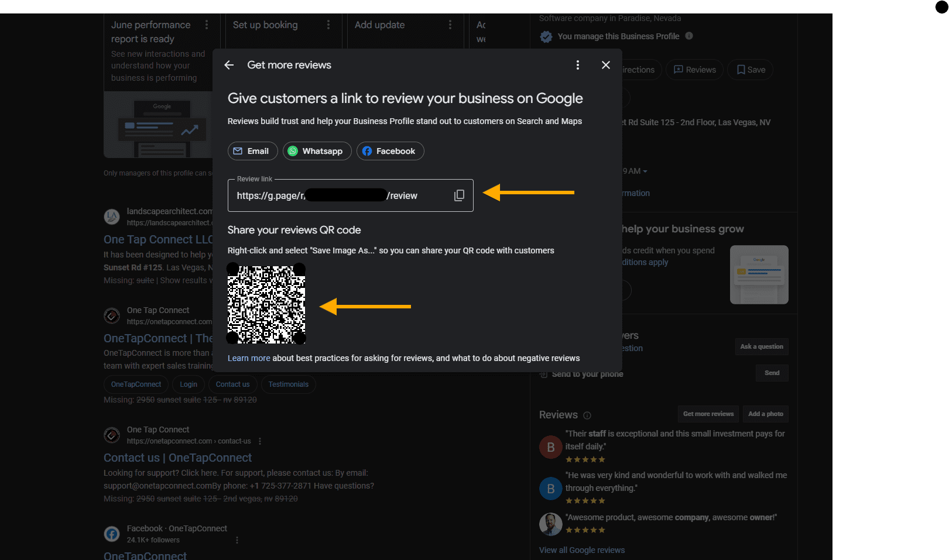Click the Testimonials sitelink chip

pyautogui.click(x=289, y=384)
